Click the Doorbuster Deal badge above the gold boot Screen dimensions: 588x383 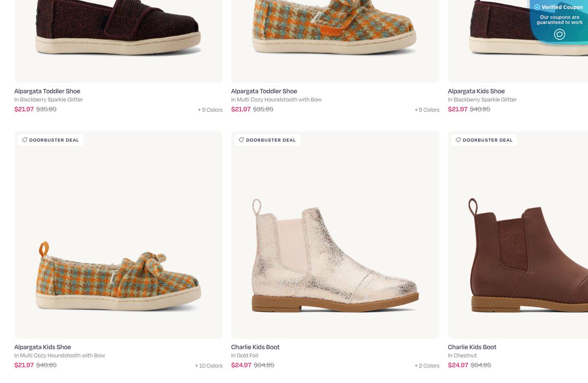point(267,140)
